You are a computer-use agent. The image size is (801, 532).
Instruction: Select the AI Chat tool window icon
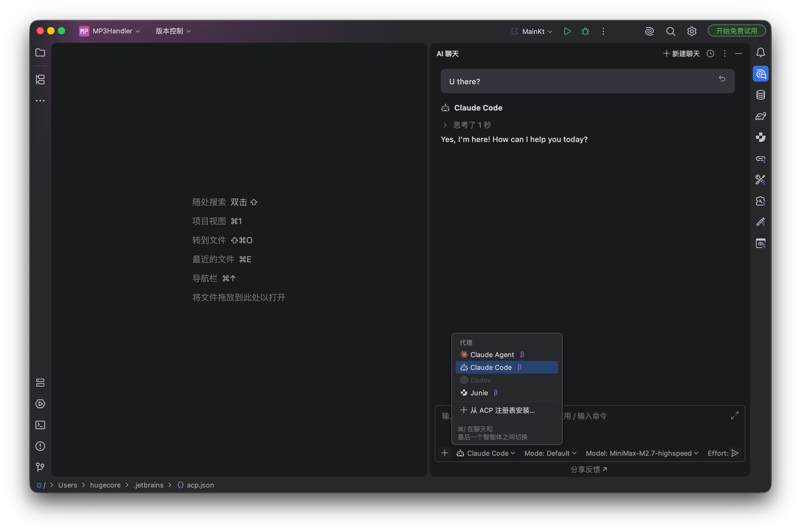pos(761,74)
